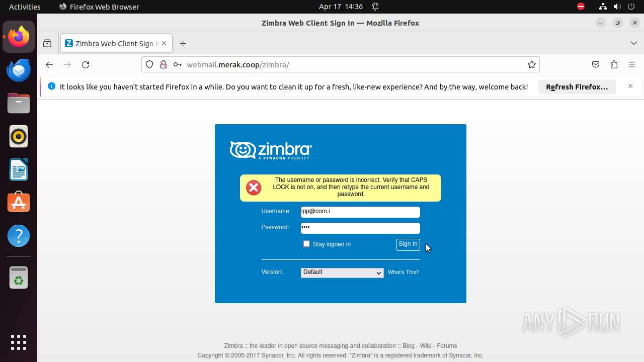Image resolution: width=644 pixels, height=362 pixels.
Task: Click the Password input field
Action: [360, 228]
